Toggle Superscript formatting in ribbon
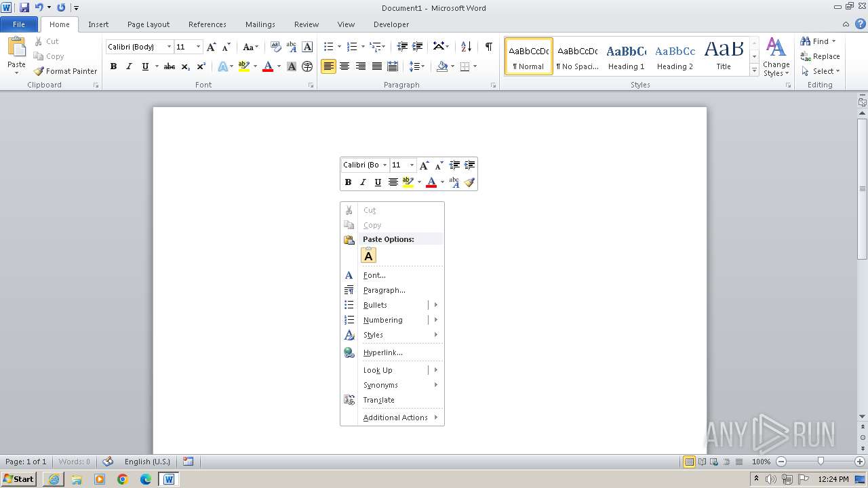The width and height of the screenshot is (868, 488). coord(201,66)
